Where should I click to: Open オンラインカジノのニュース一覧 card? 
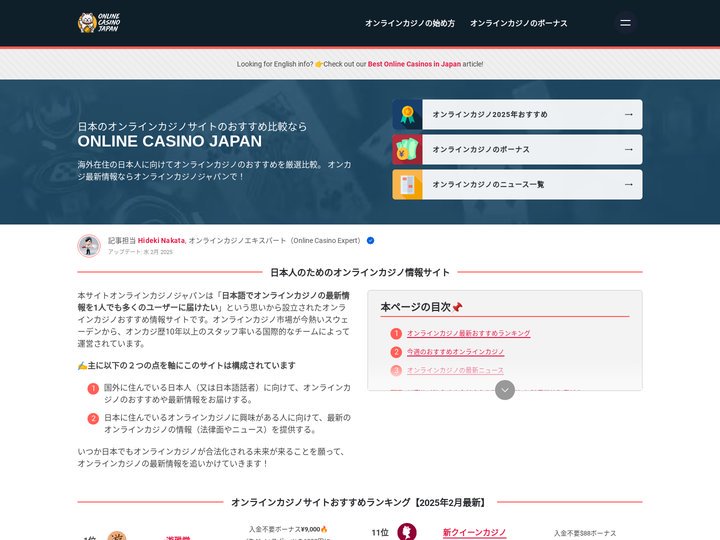517,185
